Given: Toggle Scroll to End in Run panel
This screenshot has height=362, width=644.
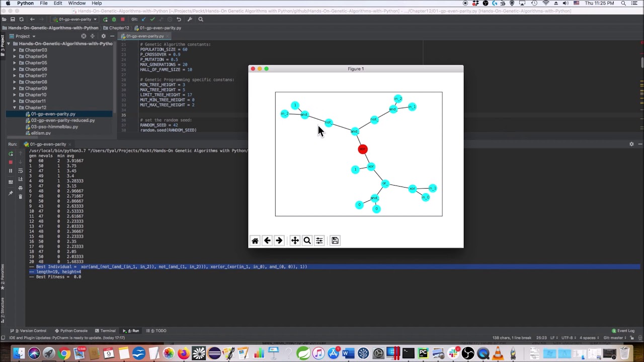Looking at the screenshot, I should point(20,179).
